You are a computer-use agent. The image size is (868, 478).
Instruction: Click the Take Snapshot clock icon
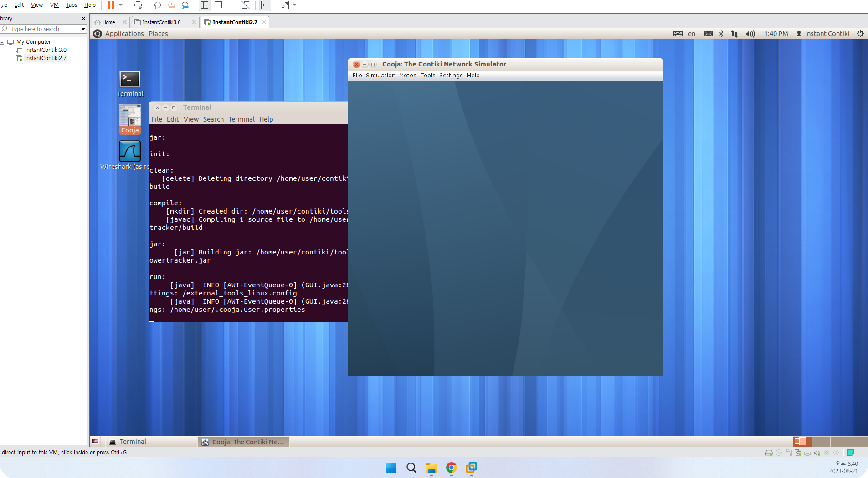pos(158,5)
